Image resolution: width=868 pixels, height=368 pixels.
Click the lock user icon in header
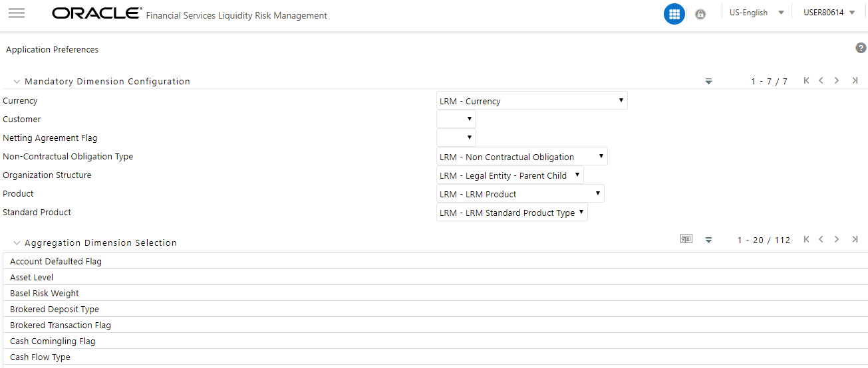click(x=700, y=14)
